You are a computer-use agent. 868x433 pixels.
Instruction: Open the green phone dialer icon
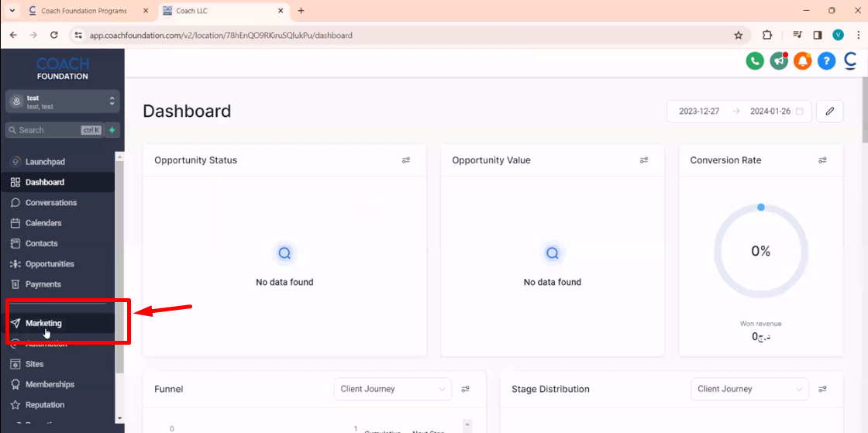click(755, 61)
